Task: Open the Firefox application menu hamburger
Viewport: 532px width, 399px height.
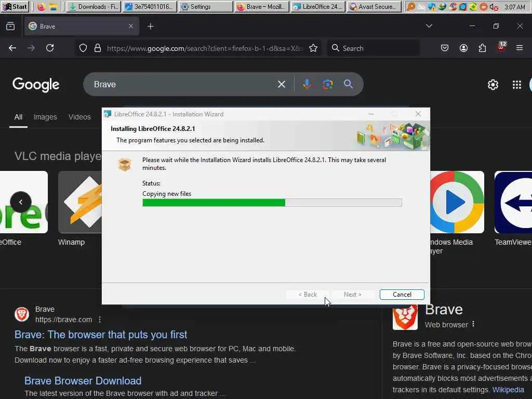Action: tap(520, 48)
